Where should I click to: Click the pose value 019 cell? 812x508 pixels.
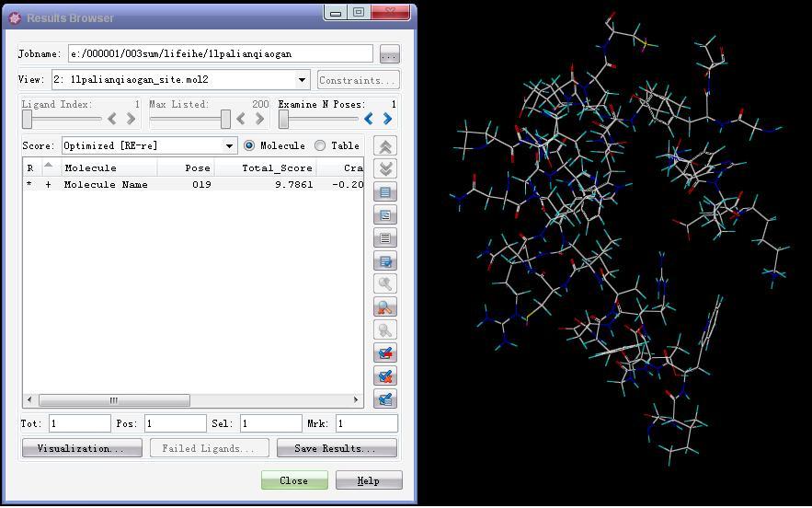201,185
